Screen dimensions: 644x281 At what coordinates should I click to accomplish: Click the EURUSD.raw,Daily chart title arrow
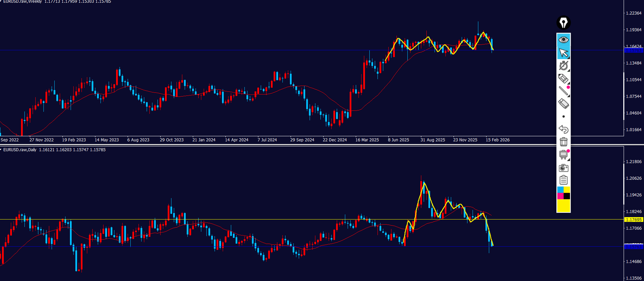pos(1,150)
